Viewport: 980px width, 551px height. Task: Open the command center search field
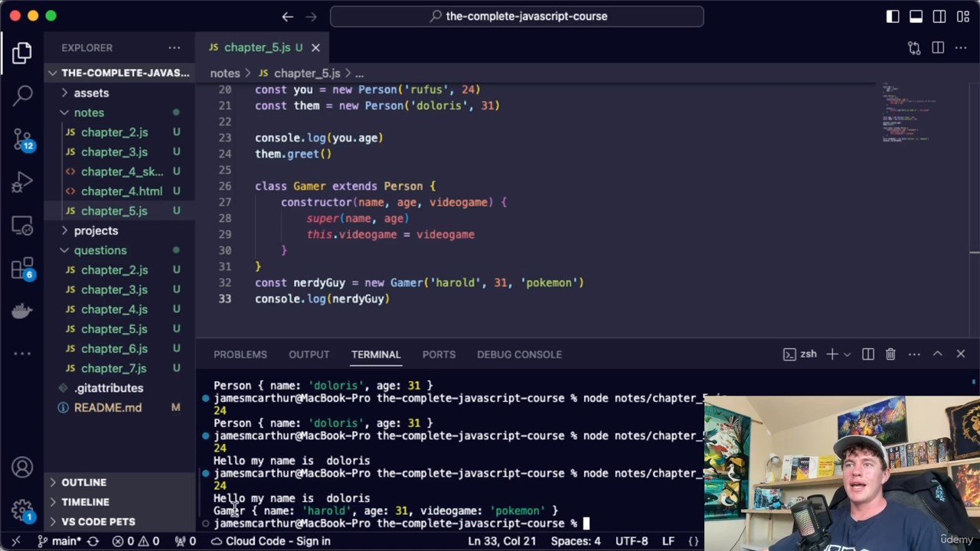tap(517, 16)
